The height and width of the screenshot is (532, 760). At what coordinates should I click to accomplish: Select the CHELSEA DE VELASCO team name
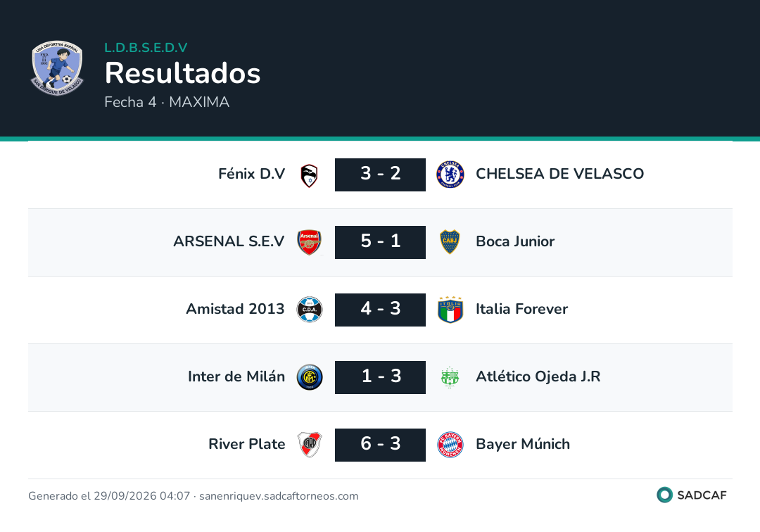560,173
